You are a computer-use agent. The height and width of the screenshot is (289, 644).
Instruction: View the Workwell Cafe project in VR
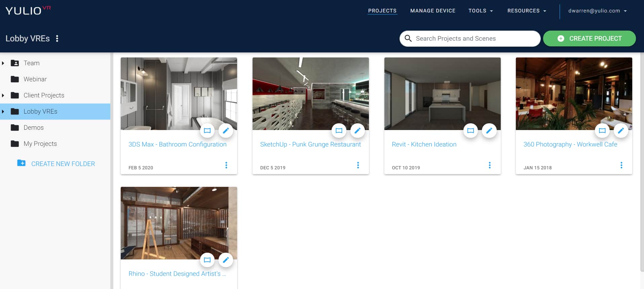(602, 130)
